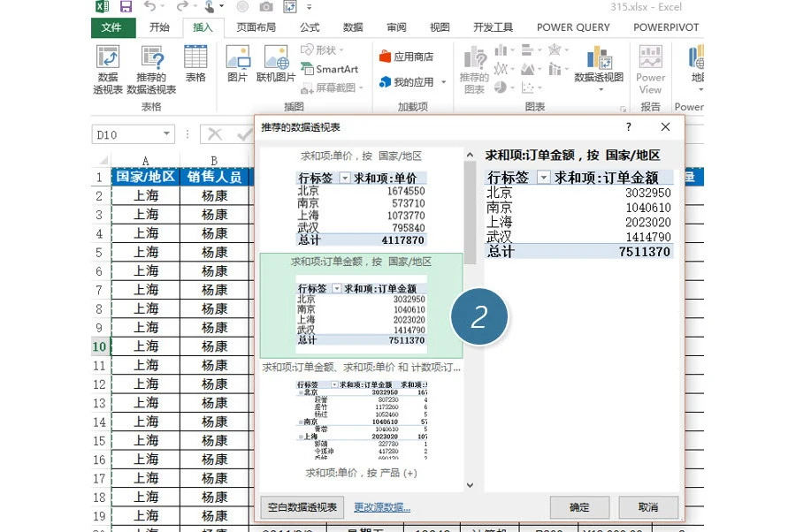This screenshot has height=532, width=796.
Task: Expand the 形状 shapes dropdown
Action: click(x=343, y=50)
